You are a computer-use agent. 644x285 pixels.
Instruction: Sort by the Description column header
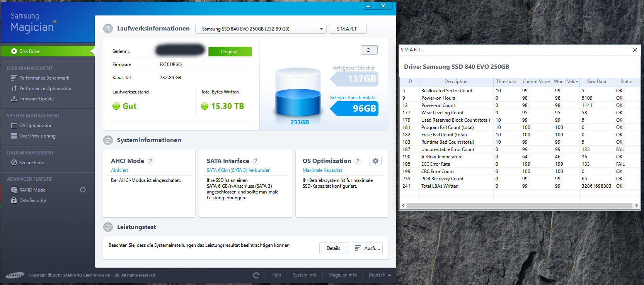tap(456, 81)
